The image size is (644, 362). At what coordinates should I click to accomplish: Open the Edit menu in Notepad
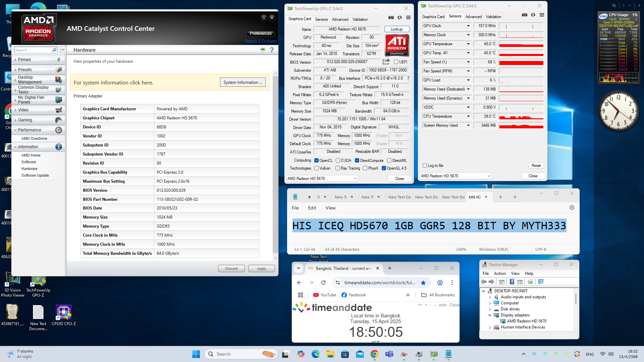tap(312, 208)
